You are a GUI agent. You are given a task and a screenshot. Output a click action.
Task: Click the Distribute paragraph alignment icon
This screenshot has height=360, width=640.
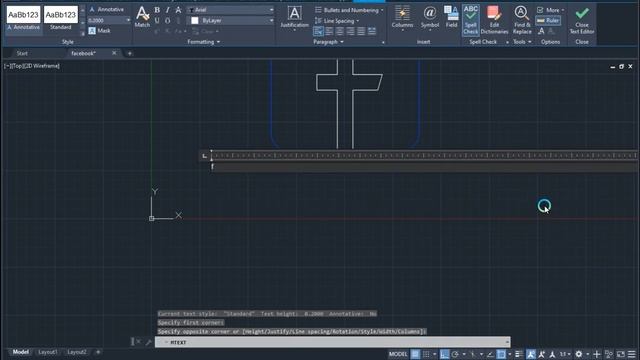click(x=372, y=31)
